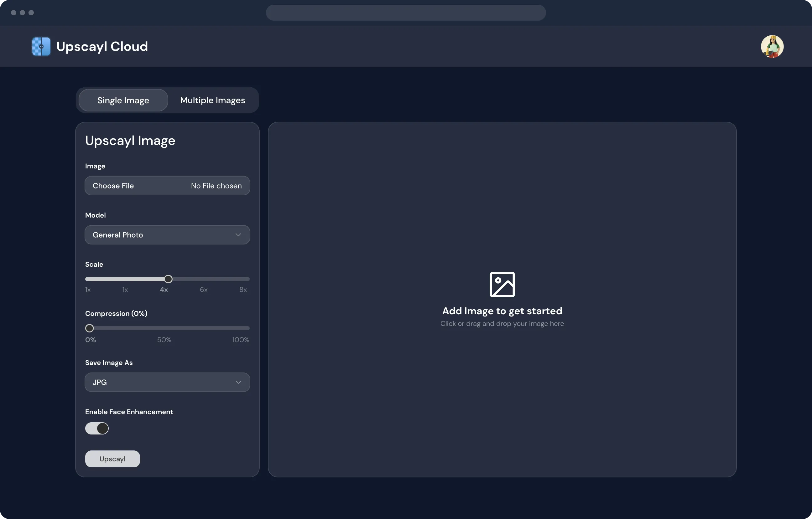This screenshot has width=812, height=519.
Task: Click the 8x scale tick label
Action: pyautogui.click(x=243, y=289)
